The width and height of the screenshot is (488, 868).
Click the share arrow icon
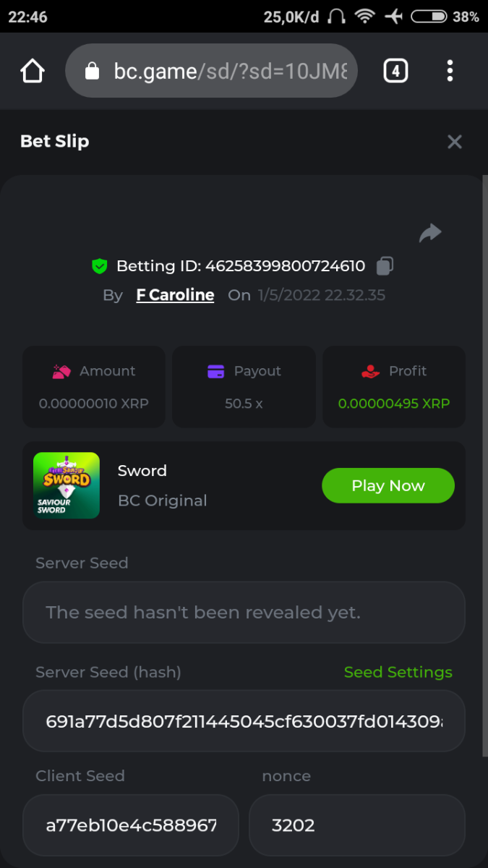click(430, 233)
